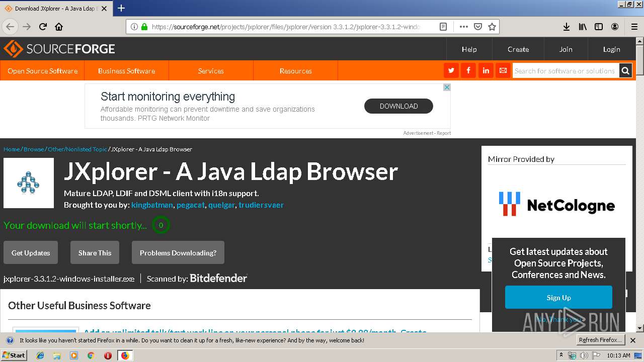Open kingbatman's profile link
This screenshot has height=362, width=644.
click(x=152, y=205)
